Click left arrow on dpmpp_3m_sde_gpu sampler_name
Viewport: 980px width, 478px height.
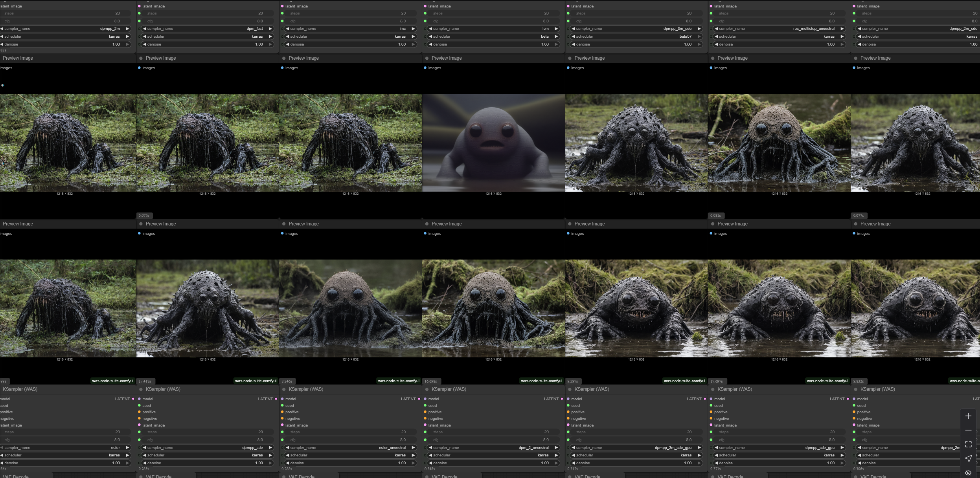pos(573,448)
